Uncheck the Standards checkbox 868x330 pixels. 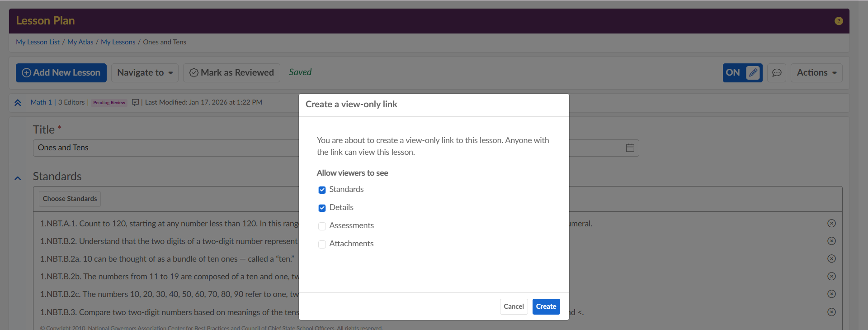coord(322,190)
